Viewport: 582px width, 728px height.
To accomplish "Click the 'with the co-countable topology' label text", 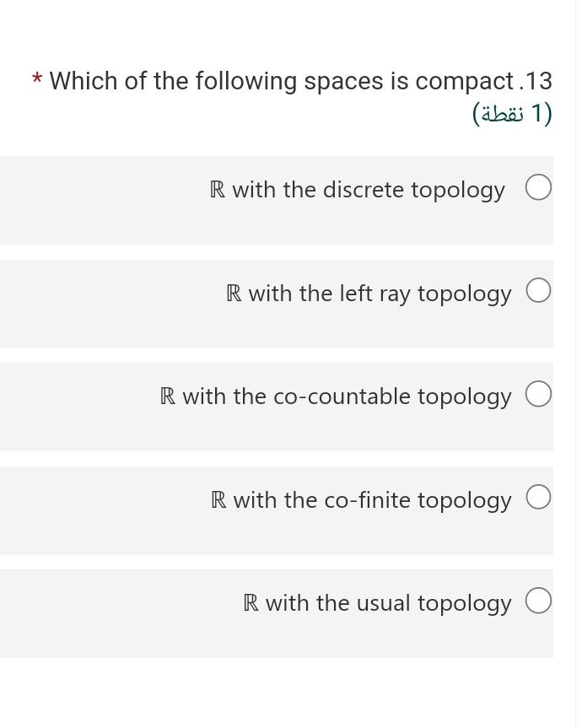I will tap(347, 397).
